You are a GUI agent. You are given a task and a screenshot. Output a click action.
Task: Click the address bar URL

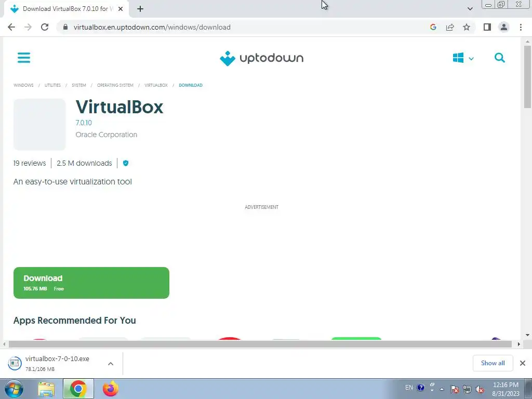pos(152,27)
